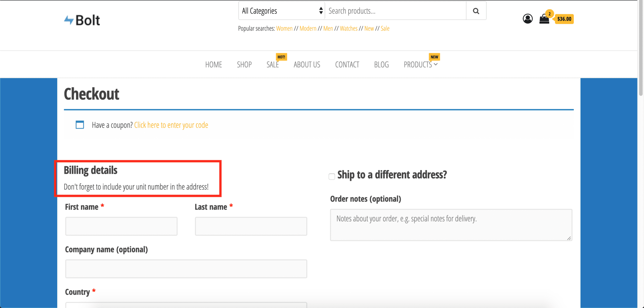Select the Men popular search link
This screenshot has width=644, height=308.
click(328, 28)
